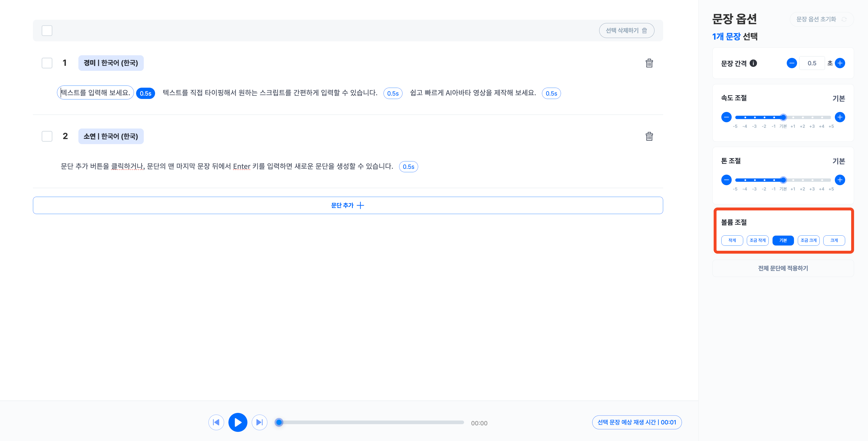Select the 조금 크게 volume option
This screenshot has width=868, height=441.
click(808, 240)
